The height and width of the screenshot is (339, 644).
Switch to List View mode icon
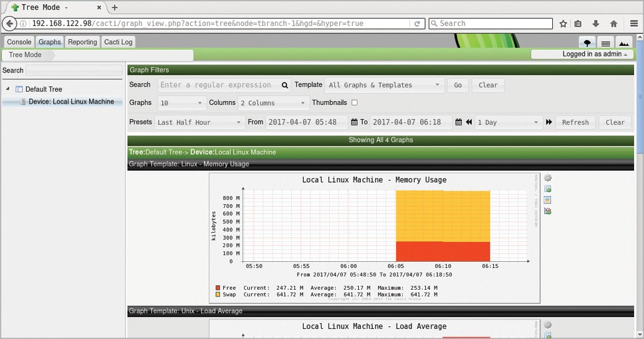tap(605, 43)
